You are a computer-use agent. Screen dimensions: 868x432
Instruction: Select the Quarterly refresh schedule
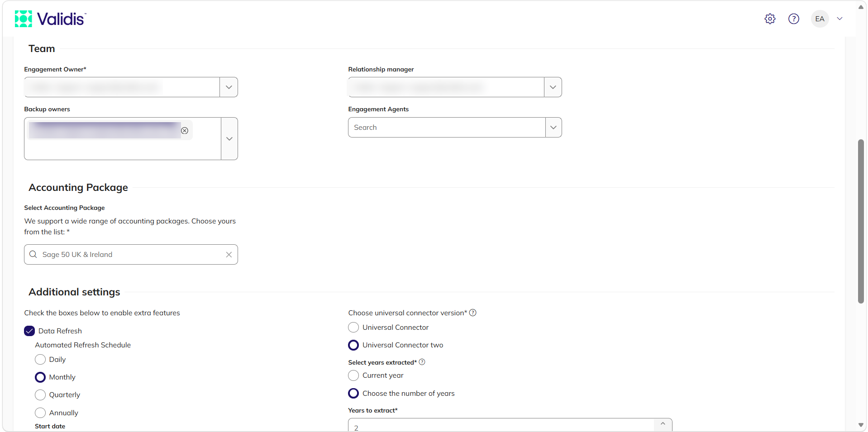click(x=40, y=394)
